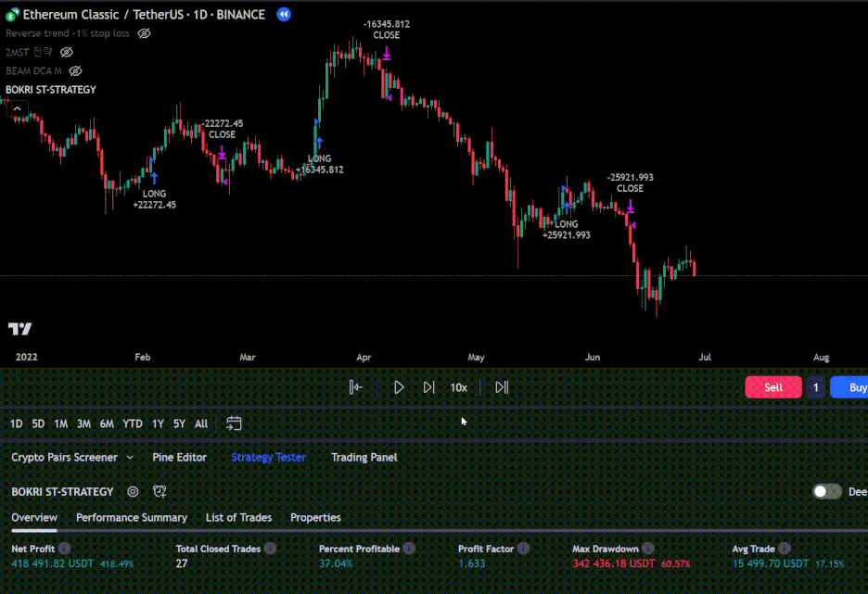
Task: Set chart range to All
Action: 201,423
